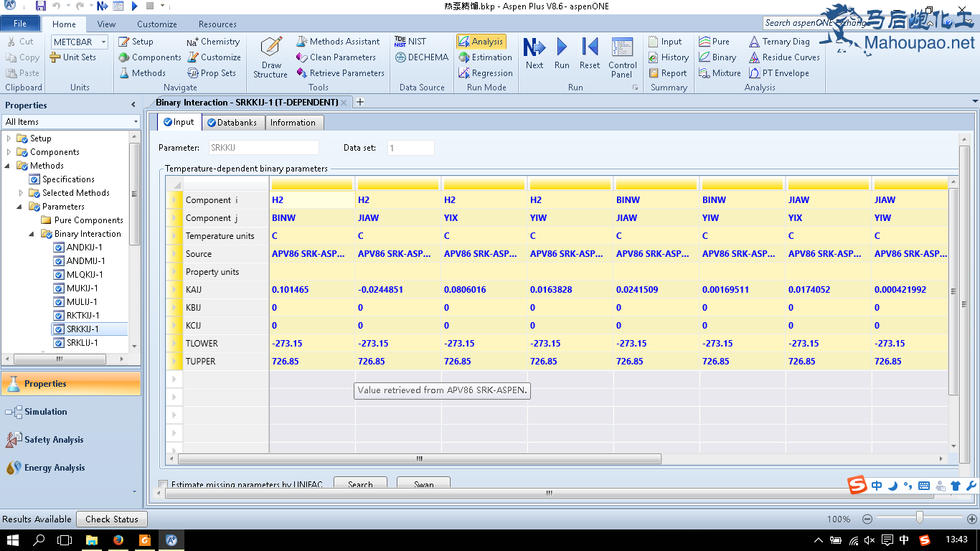
Task: Open the METCBAR units dropdown
Action: coord(103,42)
